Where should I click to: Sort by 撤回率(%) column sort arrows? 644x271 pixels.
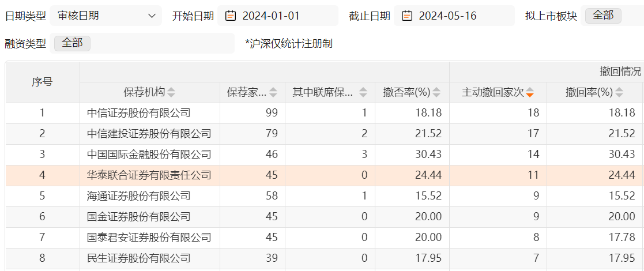[x=619, y=93]
